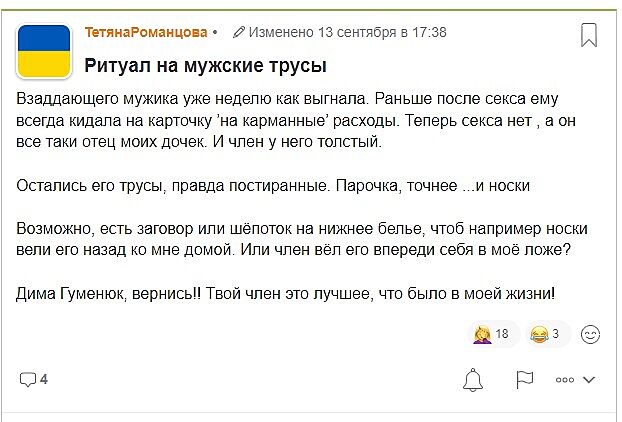This screenshot has width=622, height=422.
Task: React with the laughing-crying emoji
Action: point(540,334)
